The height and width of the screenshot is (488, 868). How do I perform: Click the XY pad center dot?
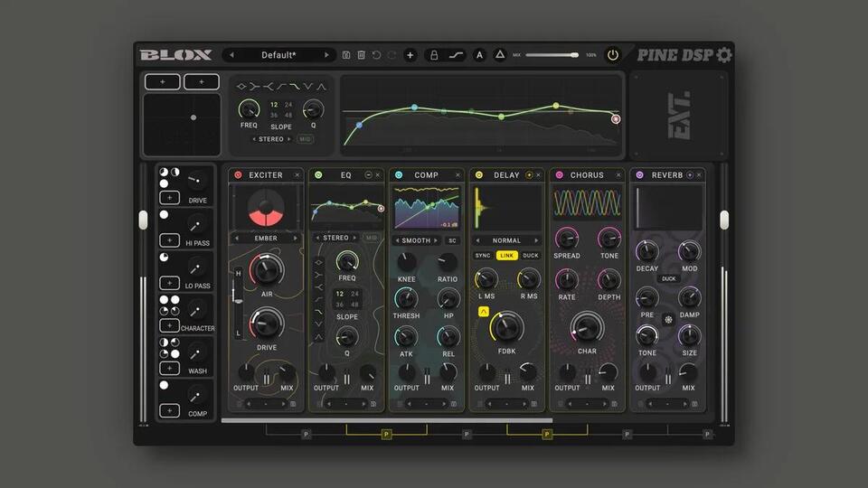pos(193,117)
